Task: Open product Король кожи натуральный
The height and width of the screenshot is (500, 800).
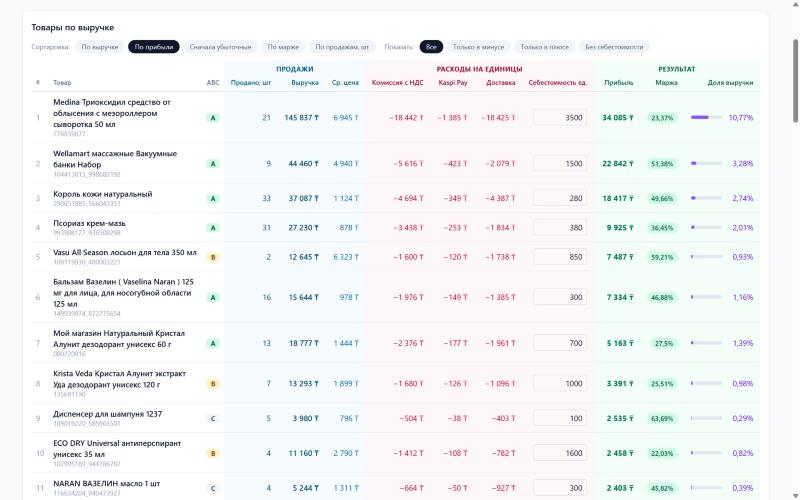Action: pyautogui.click(x=103, y=194)
